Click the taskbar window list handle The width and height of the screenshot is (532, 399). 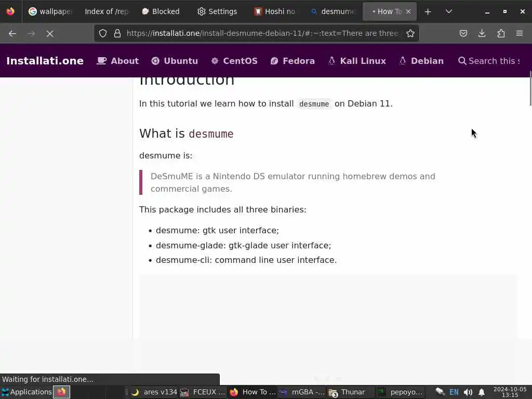(126, 392)
